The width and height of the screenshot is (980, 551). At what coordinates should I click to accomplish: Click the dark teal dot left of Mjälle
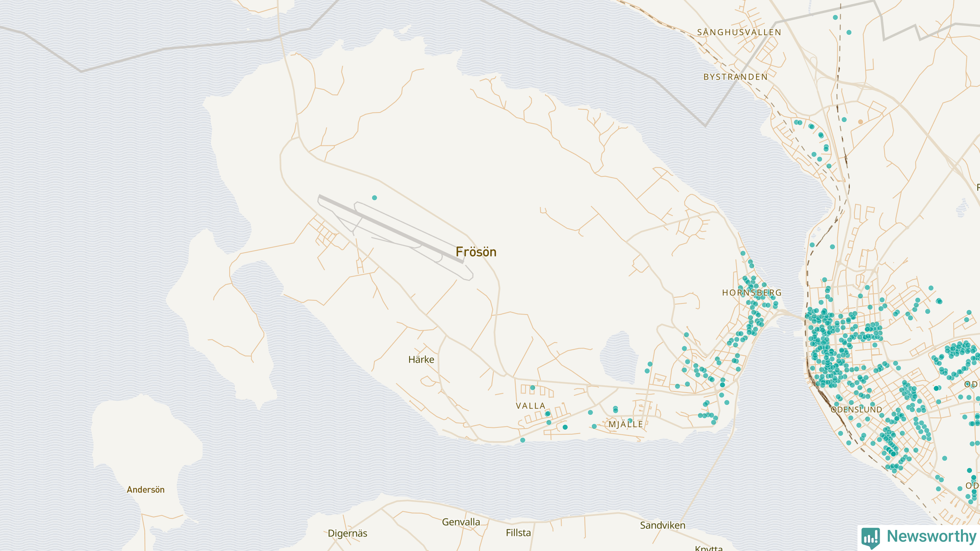565,427
